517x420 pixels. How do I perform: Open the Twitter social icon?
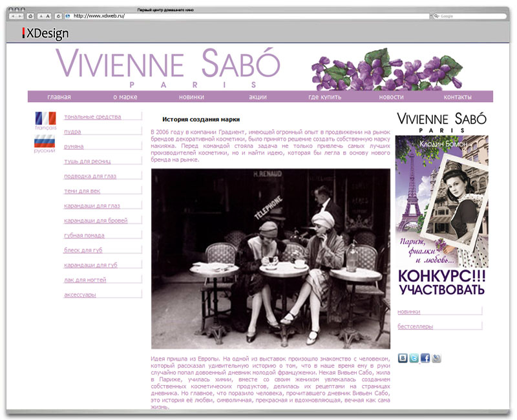414,358
